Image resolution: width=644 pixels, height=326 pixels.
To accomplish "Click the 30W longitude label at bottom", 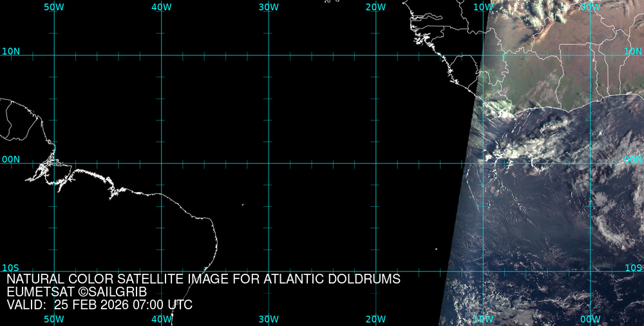I will [x=269, y=319].
